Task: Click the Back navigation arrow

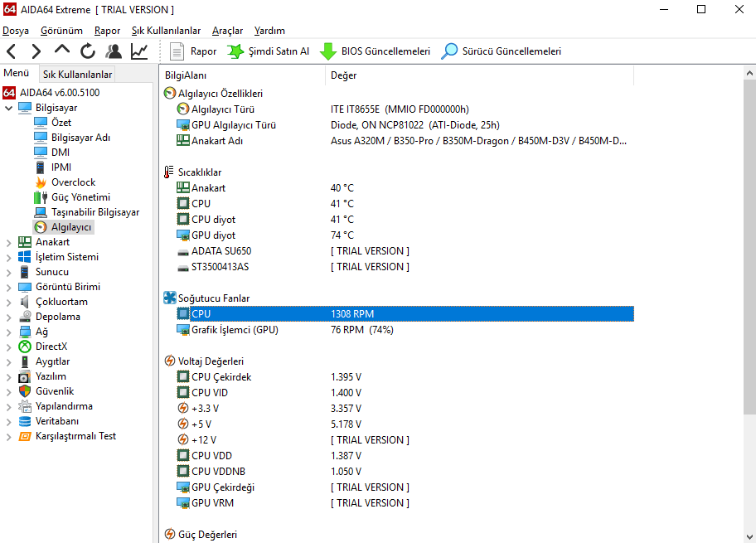Action: coord(12,51)
